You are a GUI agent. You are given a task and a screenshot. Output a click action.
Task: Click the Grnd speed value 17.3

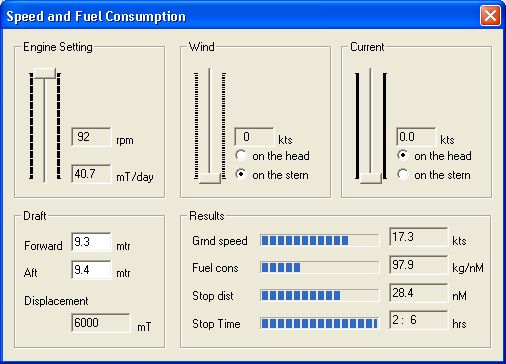pos(418,237)
